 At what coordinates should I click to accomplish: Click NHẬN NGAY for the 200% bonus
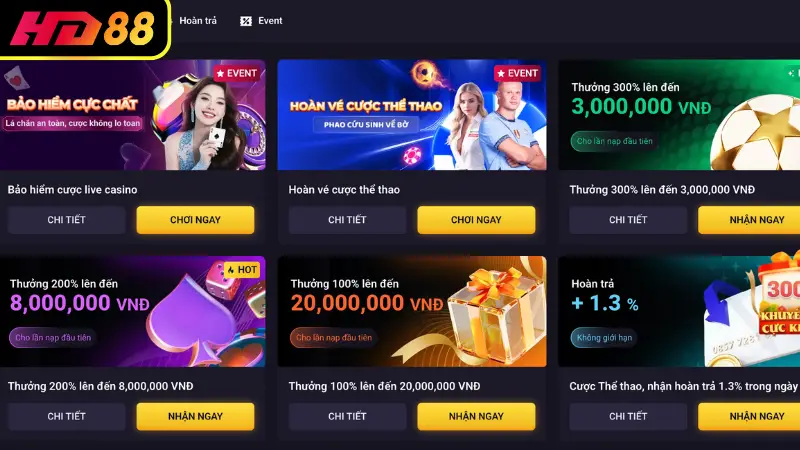[195, 416]
